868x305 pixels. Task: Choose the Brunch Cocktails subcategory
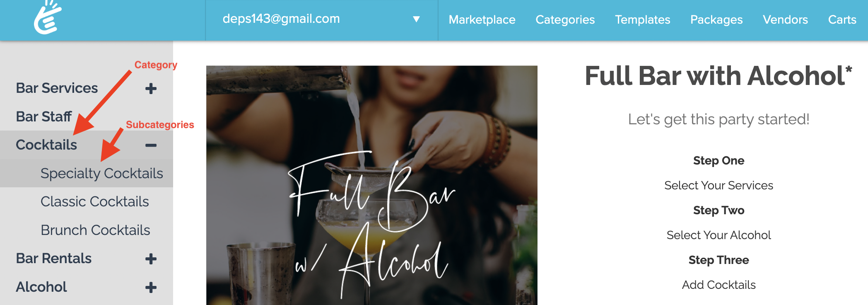95,230
